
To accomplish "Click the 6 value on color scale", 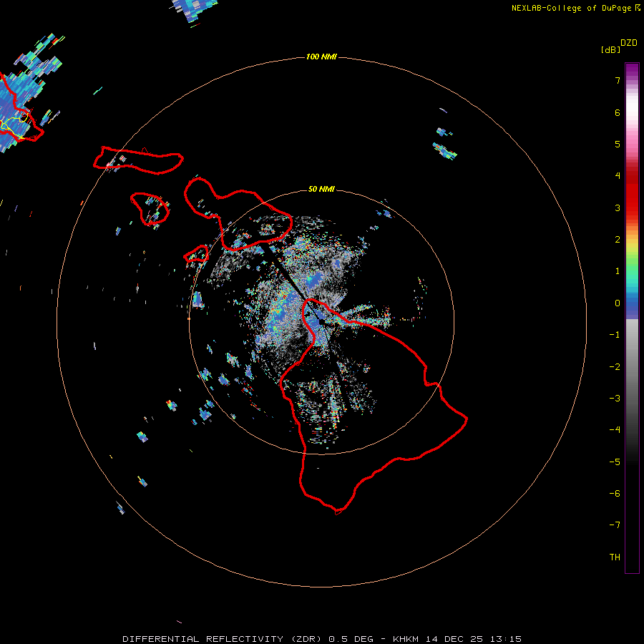I will coord(618,112).
